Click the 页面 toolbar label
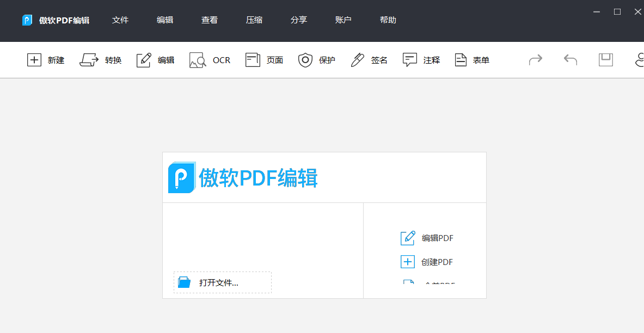This screenshot has height=333, width=644. point(275,60)
